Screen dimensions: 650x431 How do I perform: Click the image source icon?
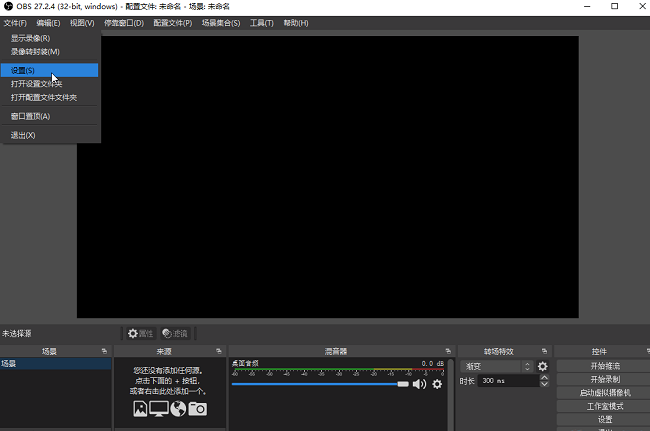coord(140,408)
